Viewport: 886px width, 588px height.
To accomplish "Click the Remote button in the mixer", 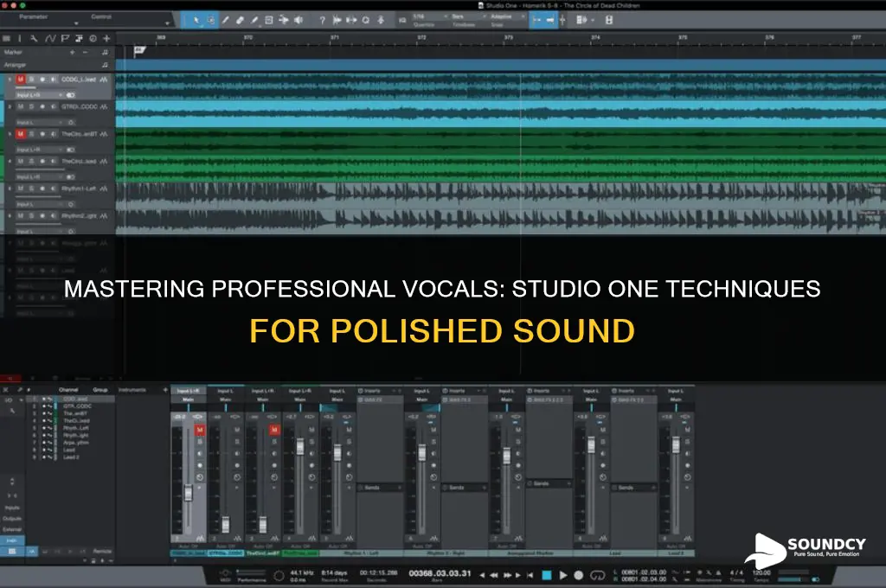I will 102,551.
